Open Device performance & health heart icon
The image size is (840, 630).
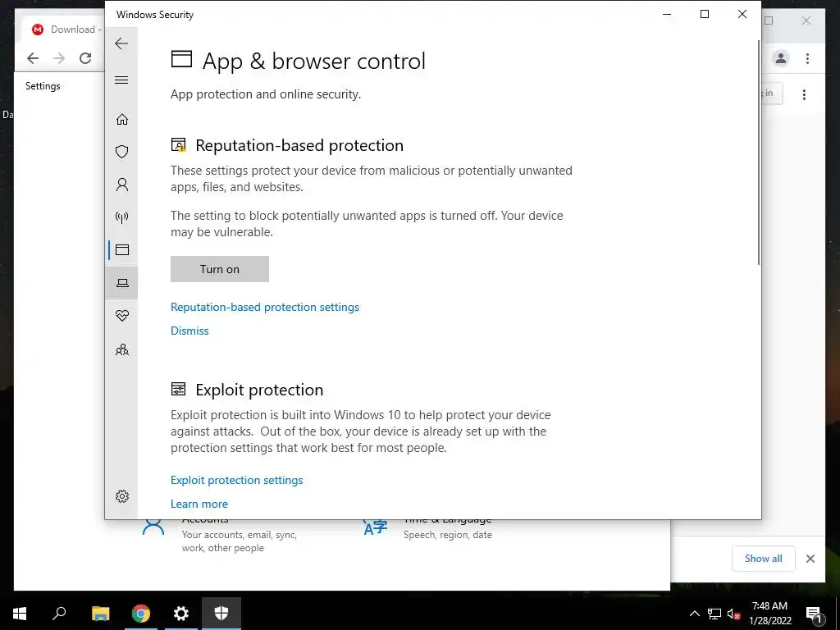point(122,316)
